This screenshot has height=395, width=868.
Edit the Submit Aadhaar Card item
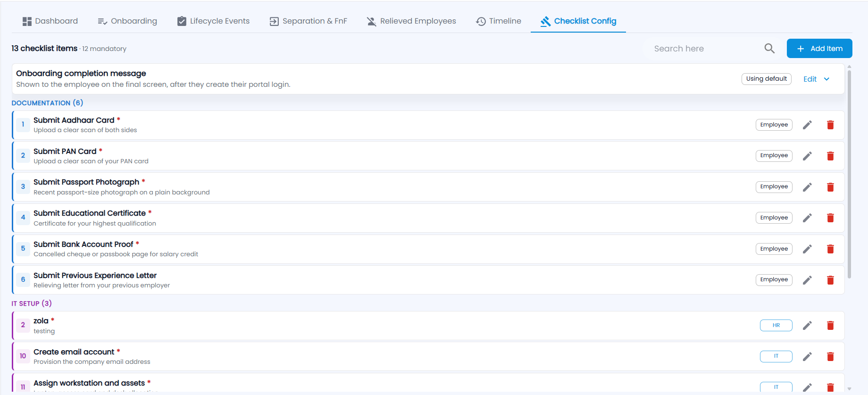808,125
